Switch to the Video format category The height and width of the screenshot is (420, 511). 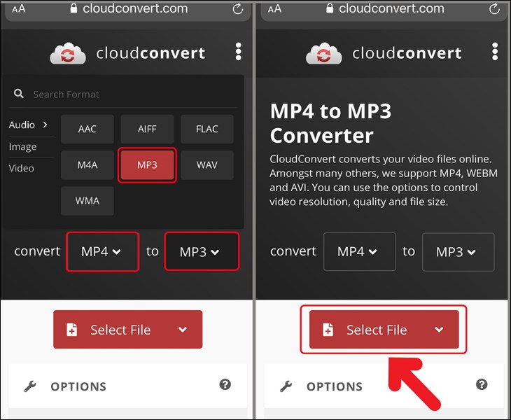click(22, 168)
